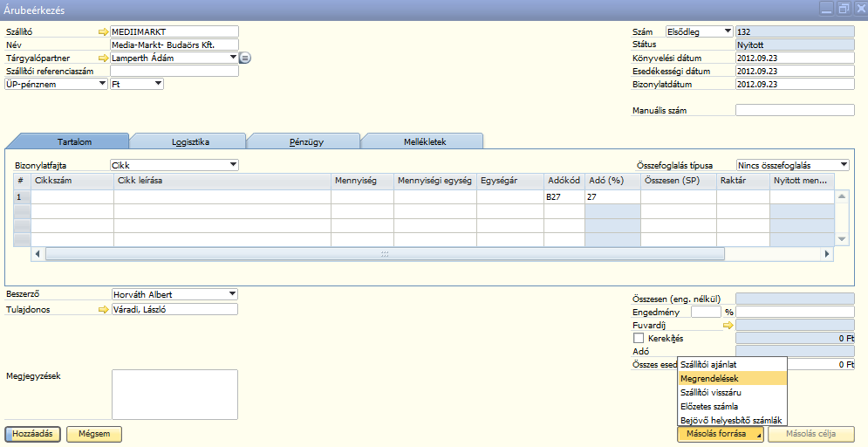
Task: Choose Szállítói visszáru menu entry
Action: click(x=732, y=392)
